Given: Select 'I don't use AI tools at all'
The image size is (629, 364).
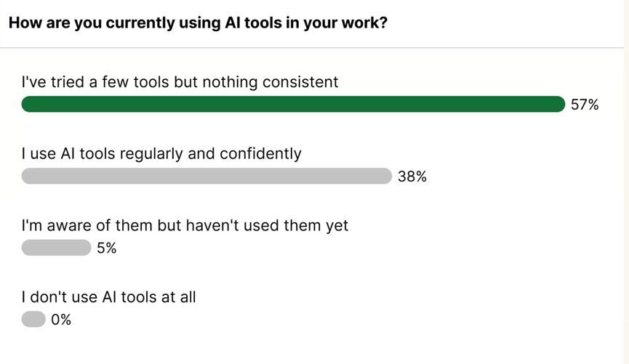Looking at the screenshot, I should click(109, 296).
